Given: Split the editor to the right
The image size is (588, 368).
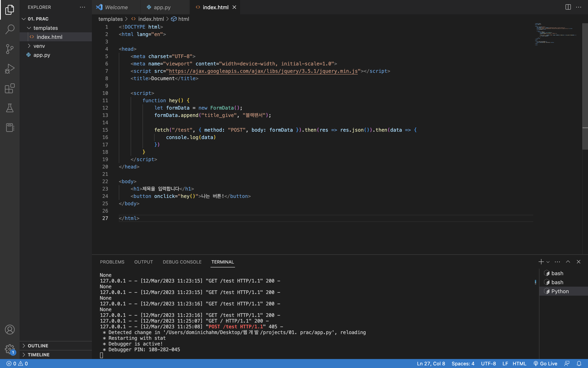Looking at the screenshot, I should (x=568, y=7).
